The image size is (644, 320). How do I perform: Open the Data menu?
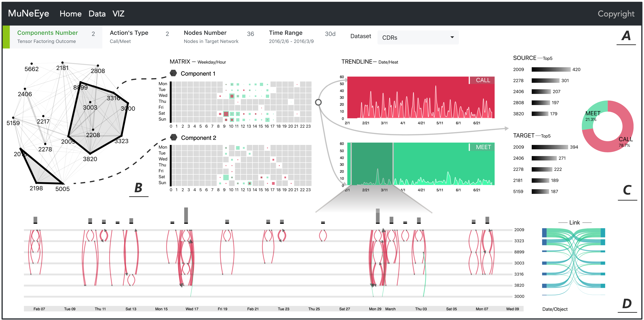(x=97, y=13)
